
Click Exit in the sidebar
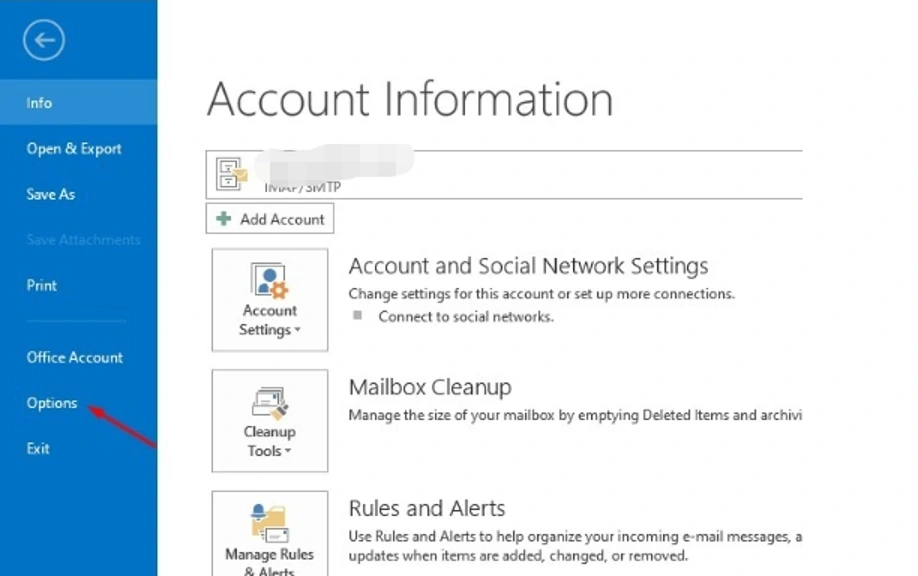pos(38,448)
